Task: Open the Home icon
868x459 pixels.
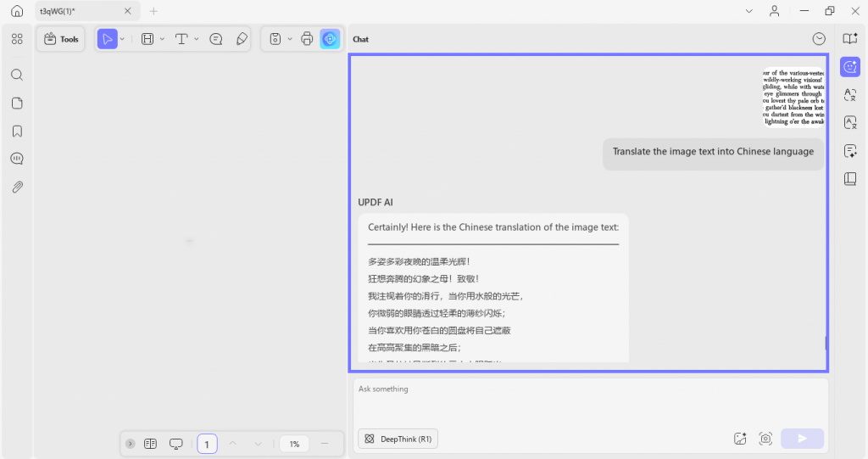Action: pos(17,11)
